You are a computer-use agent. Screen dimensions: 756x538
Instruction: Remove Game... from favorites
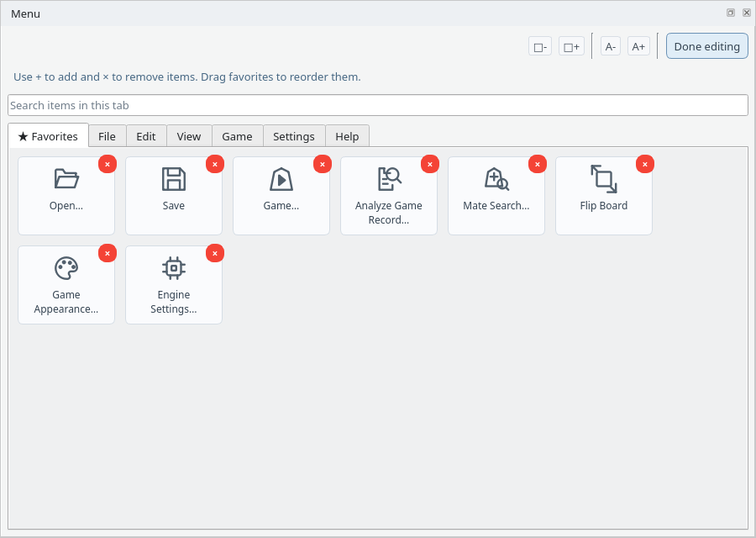(323, 164)
